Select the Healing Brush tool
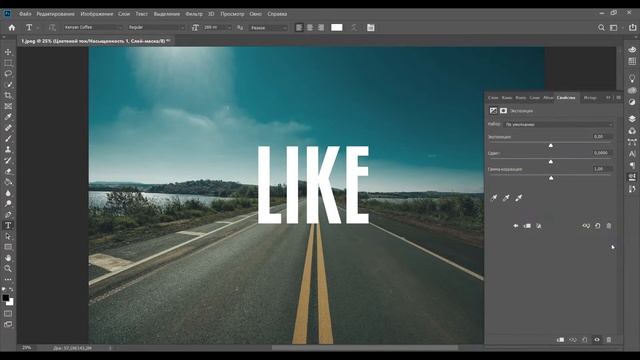This screenshot has width=640, height=360. click(8, 128)
